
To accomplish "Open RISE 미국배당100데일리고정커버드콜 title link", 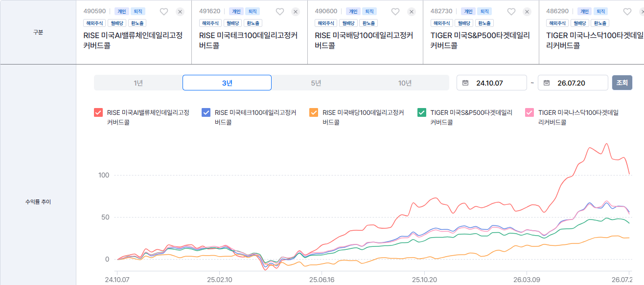I will (x=364, y=40).
